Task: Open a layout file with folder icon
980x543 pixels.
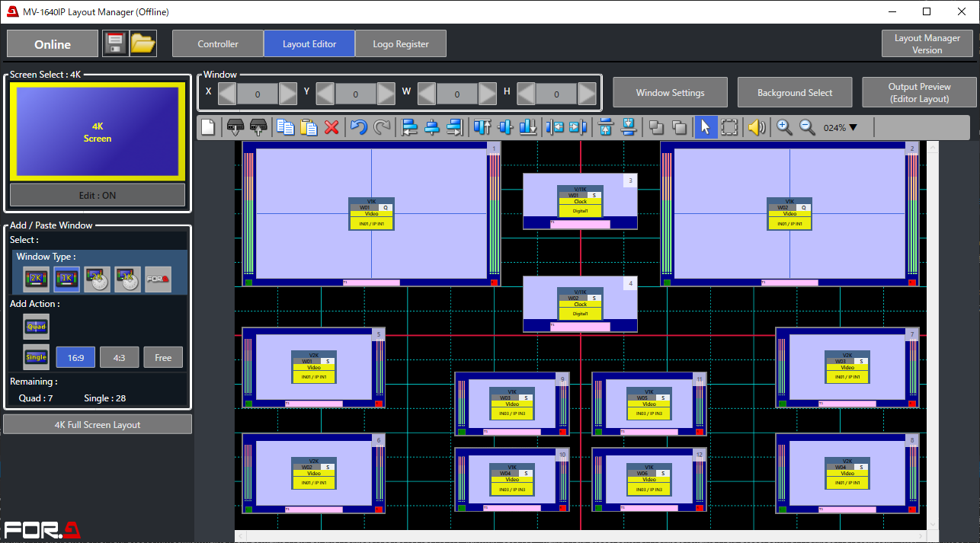Action: [143, 44]
